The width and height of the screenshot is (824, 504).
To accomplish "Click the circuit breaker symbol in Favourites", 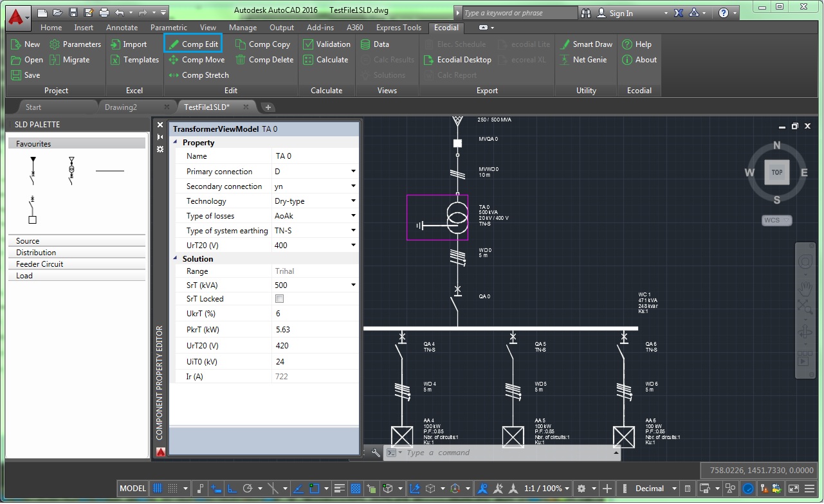I will coord(33,170).
